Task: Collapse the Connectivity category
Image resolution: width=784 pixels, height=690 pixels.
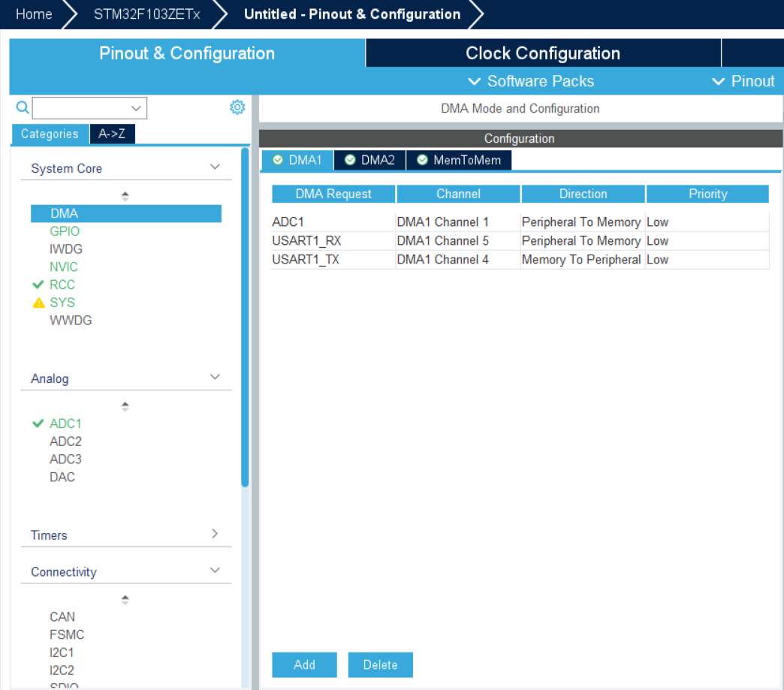Action: (215, 571)
